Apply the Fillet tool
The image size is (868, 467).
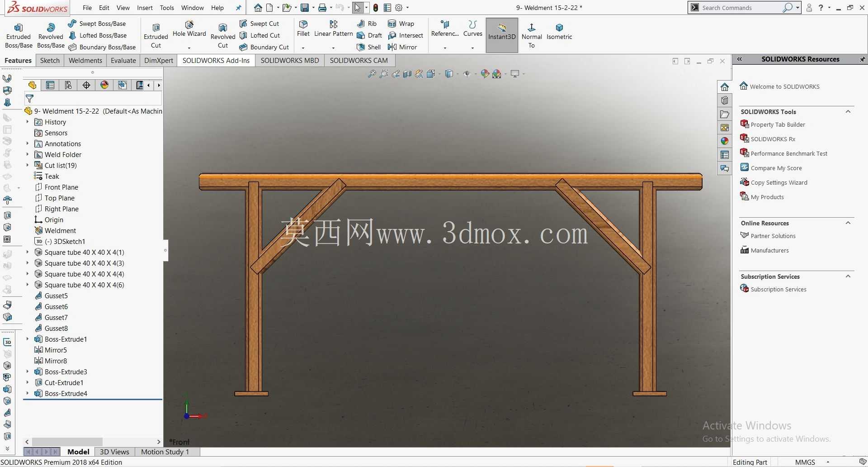pyautogui.click(x=303, y=29)
